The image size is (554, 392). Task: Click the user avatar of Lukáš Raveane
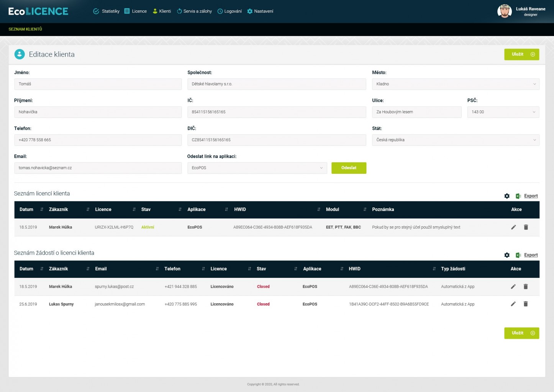[504, 11]
